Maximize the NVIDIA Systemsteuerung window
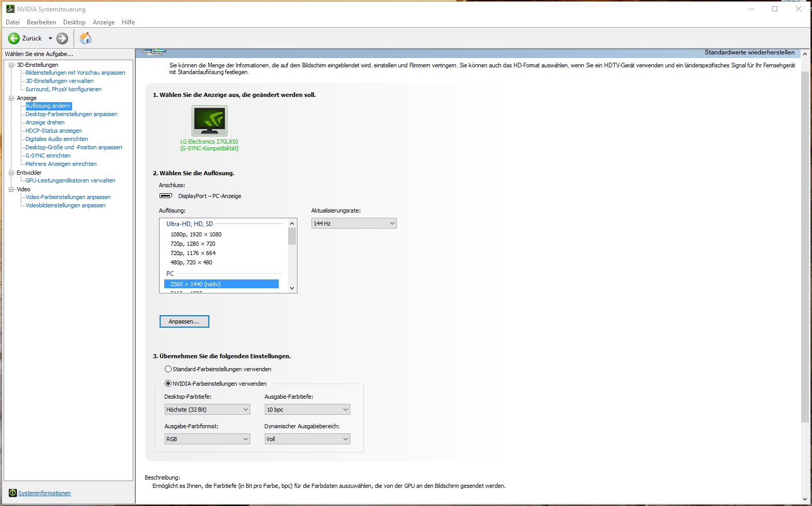812x506 pixels. [x=775, y=9]
